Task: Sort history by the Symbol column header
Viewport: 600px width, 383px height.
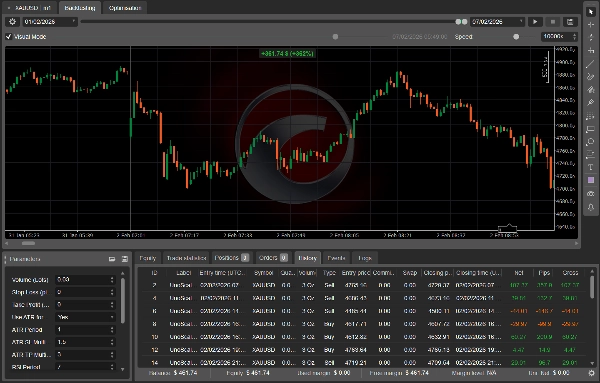Action: (x=264, y=273)
